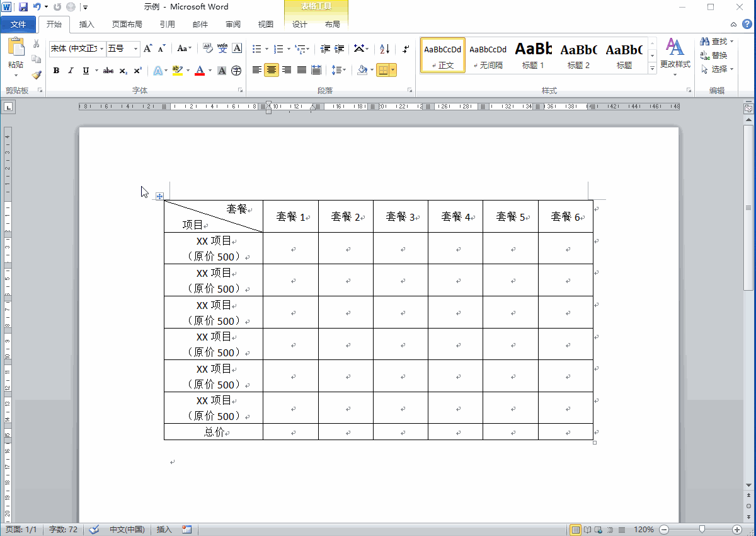Click the Sort icon in paragraph group
Image resolution: width=756 pixels, height=536 pixels.
point(385,49)
